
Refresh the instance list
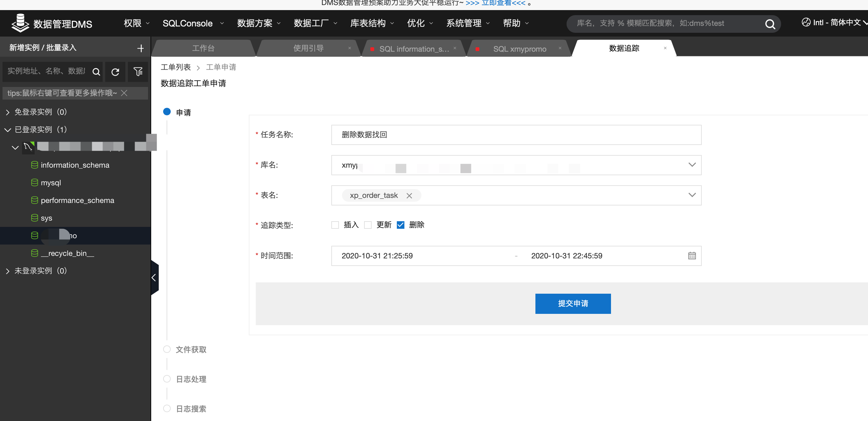115,72
